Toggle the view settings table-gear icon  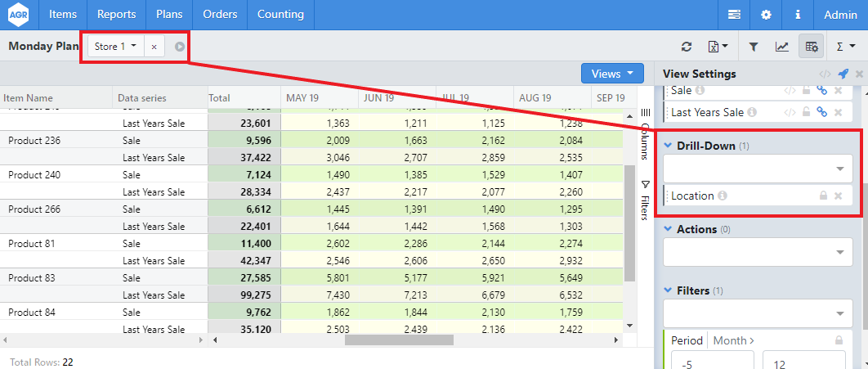click(812, 47)
